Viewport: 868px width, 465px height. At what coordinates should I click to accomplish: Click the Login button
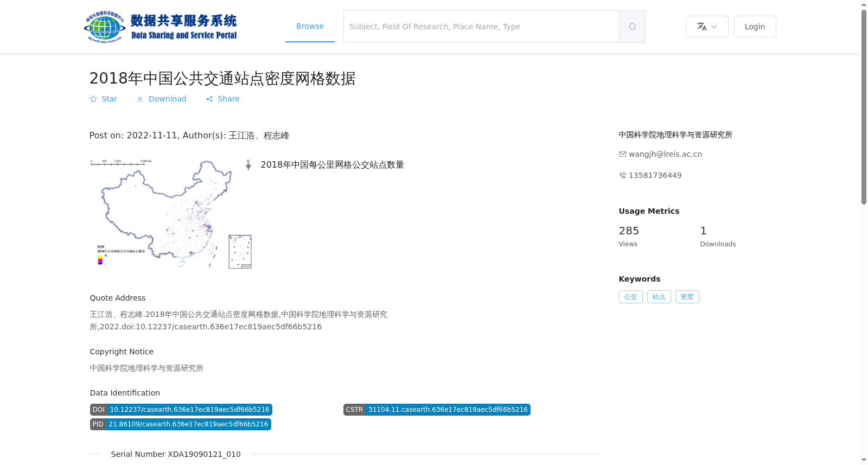tap(755, 27)
